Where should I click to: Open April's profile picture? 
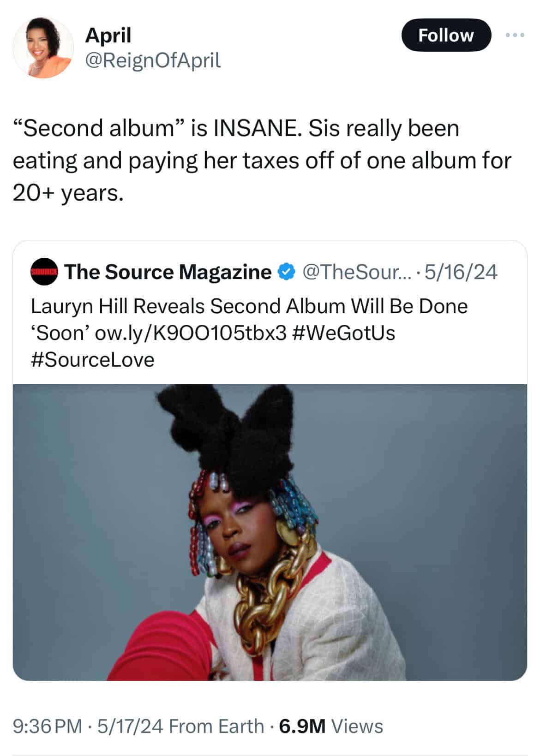(x=43, y=48)
